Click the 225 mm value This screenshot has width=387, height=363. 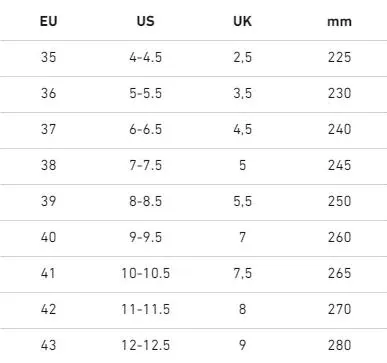click(x=339, y=57)
